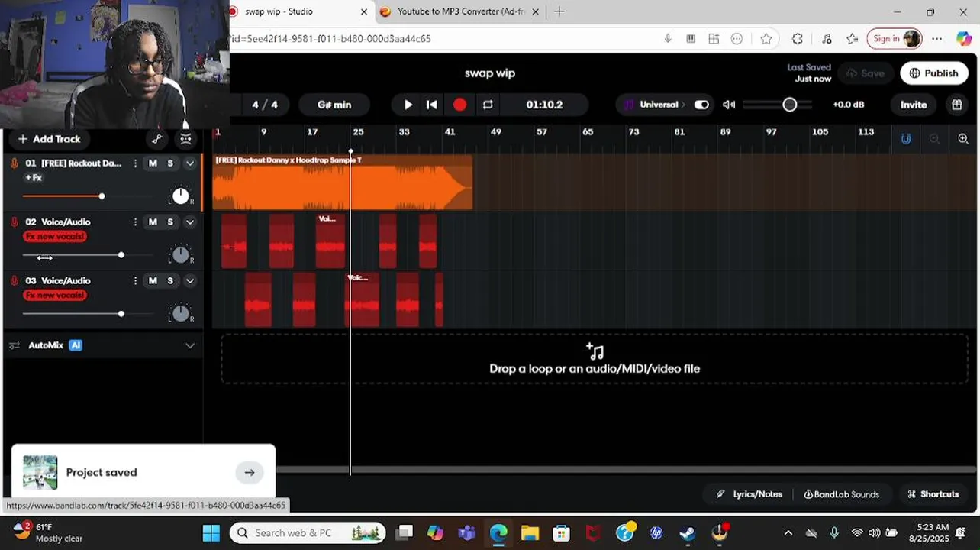
Task: Publish the swap wip project
Action: coord(933,73)
